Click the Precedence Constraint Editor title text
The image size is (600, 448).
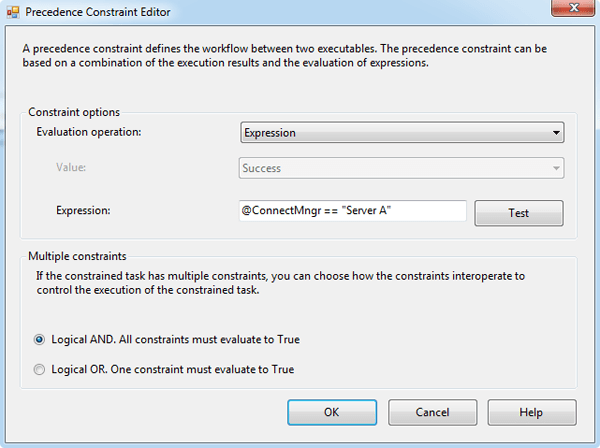pos(98,12)
